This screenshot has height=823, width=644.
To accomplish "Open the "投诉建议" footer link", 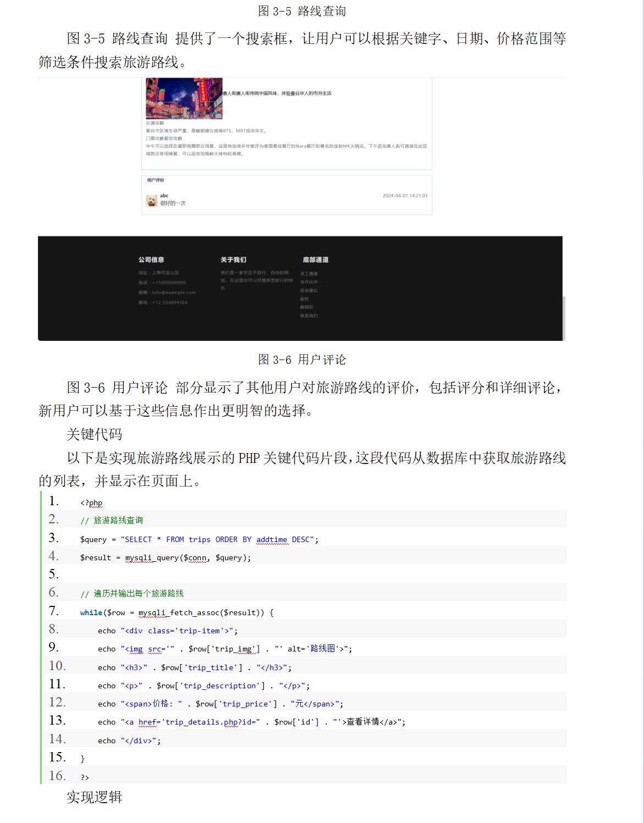I will (309, 290).
